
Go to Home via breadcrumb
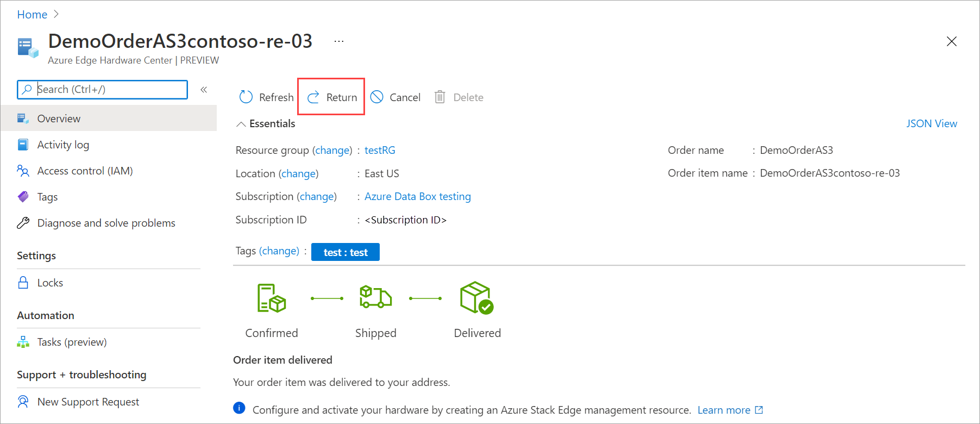pos(32,15)
